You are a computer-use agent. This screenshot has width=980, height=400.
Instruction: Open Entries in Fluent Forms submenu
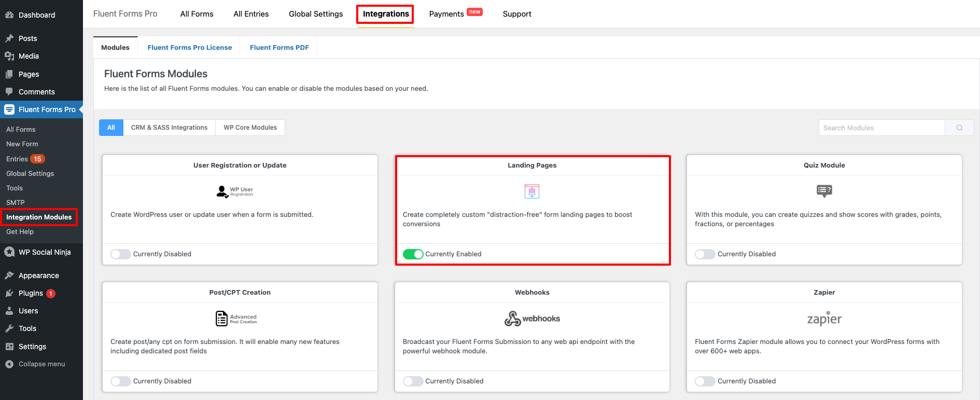click(x=17, y=159)
